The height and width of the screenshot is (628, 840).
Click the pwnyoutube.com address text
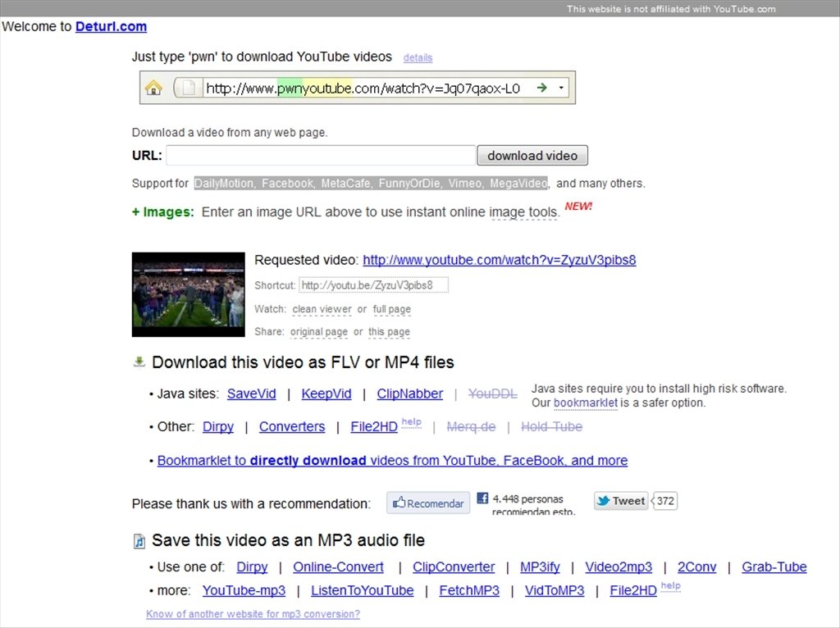tap(363, 88)
